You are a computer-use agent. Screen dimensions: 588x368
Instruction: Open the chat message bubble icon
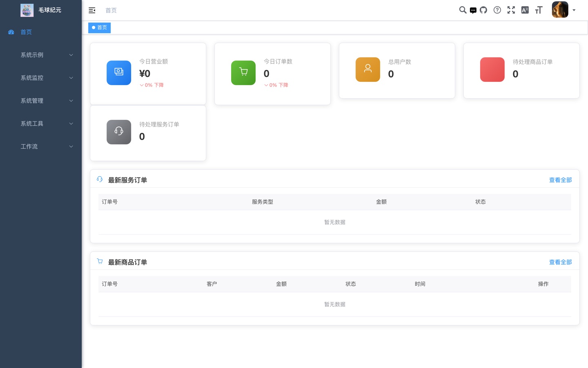click(x=473, y=10)
